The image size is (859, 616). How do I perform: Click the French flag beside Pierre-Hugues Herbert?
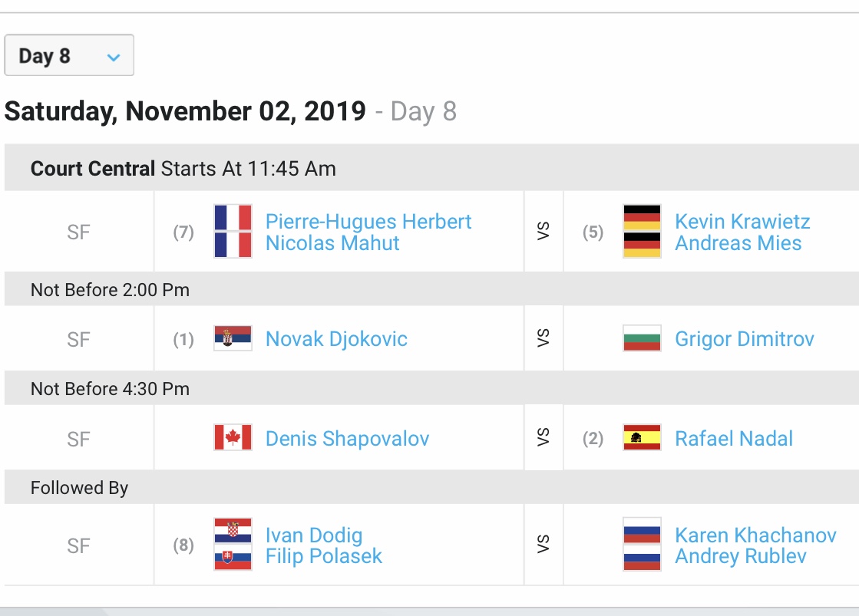233,217
